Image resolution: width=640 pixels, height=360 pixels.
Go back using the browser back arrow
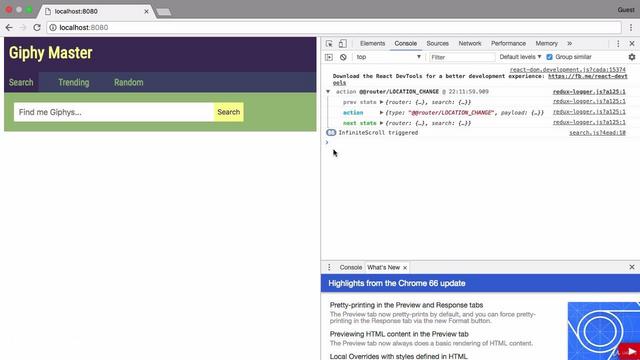pos(9,27)
